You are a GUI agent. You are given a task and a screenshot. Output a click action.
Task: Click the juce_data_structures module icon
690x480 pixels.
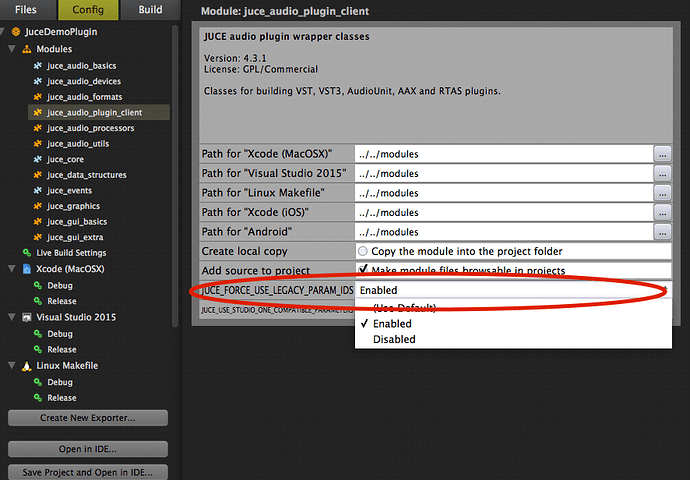(38, 175)
